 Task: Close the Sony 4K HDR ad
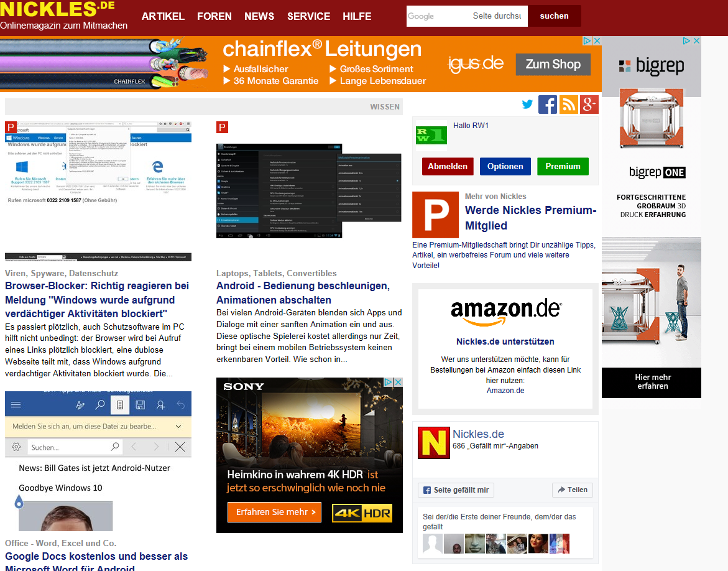click(x=398, y=382)
